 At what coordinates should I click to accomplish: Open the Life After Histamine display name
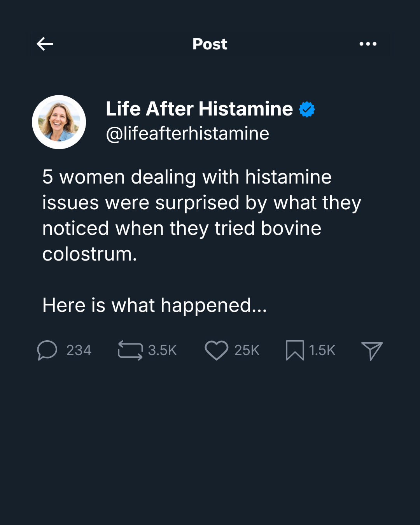pyautogui.click(x=199, y=108)
